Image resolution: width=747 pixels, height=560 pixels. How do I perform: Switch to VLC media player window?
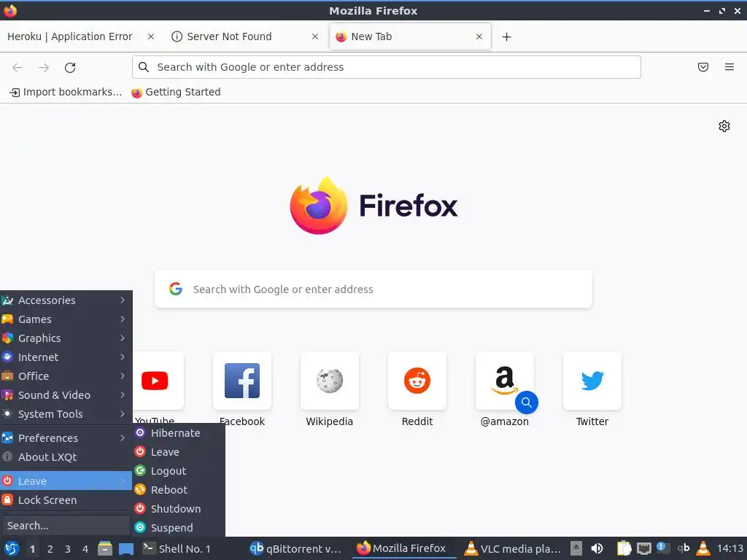click(513, 548)
